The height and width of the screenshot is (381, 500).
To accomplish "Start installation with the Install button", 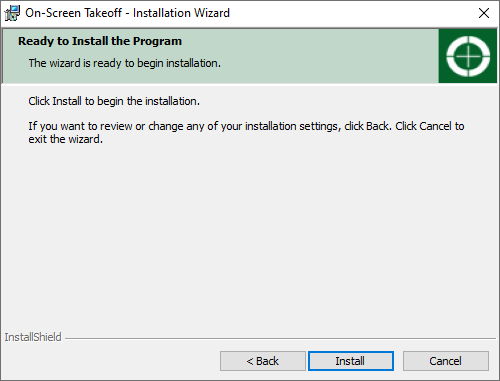I will (x=351, y=361).
